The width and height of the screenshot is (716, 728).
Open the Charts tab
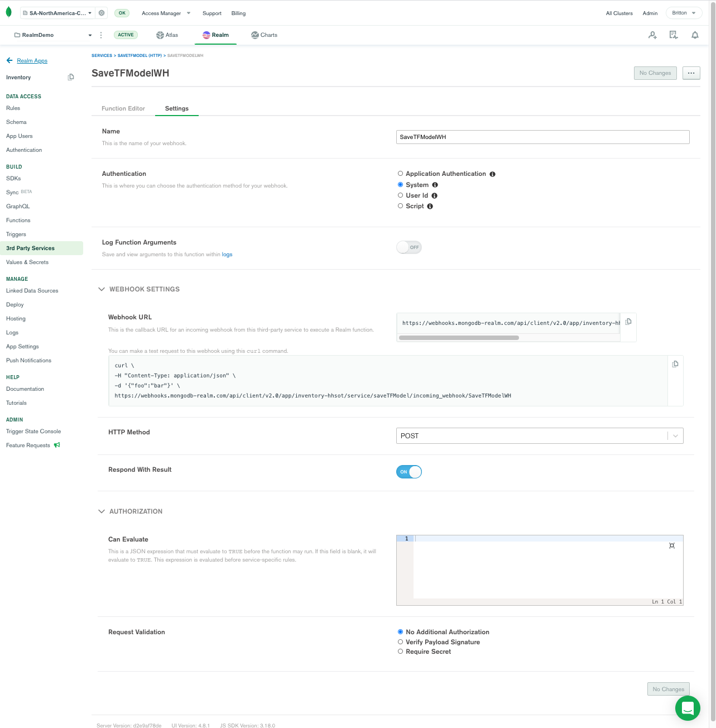264,35
